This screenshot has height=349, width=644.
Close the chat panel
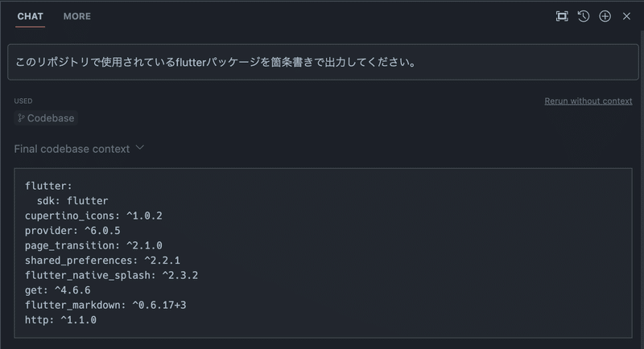[626, 16]
